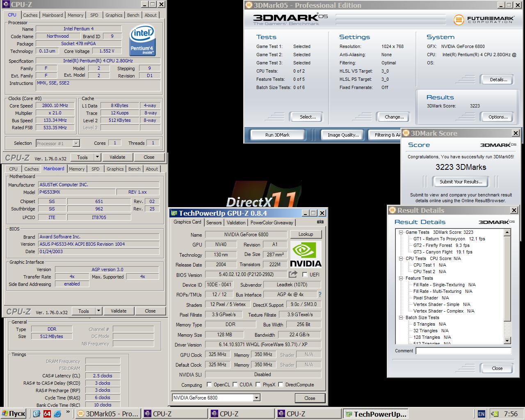Toggle the CUDA checkbox
525x420 pixels.
(235, 385)
